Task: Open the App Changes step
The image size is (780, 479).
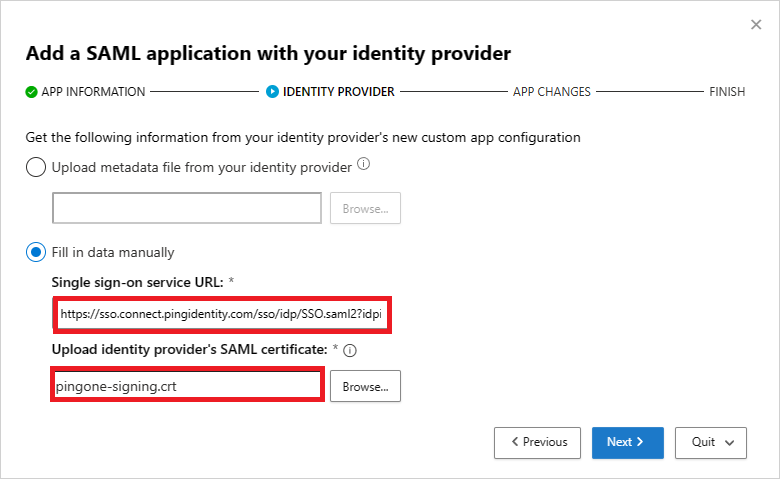Action: (551, 92)
